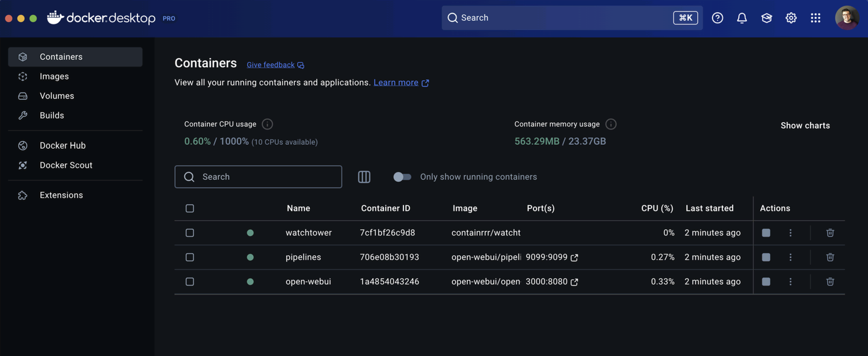868x356 pixels.
Task: Open the Learning center graduation cap icon
Action: 766,18
